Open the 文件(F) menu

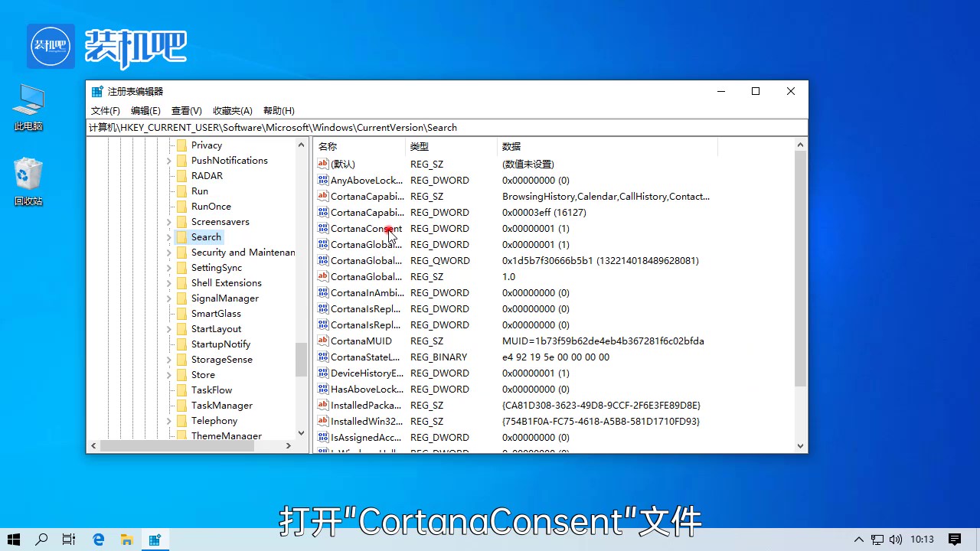[x=105, y=110]
